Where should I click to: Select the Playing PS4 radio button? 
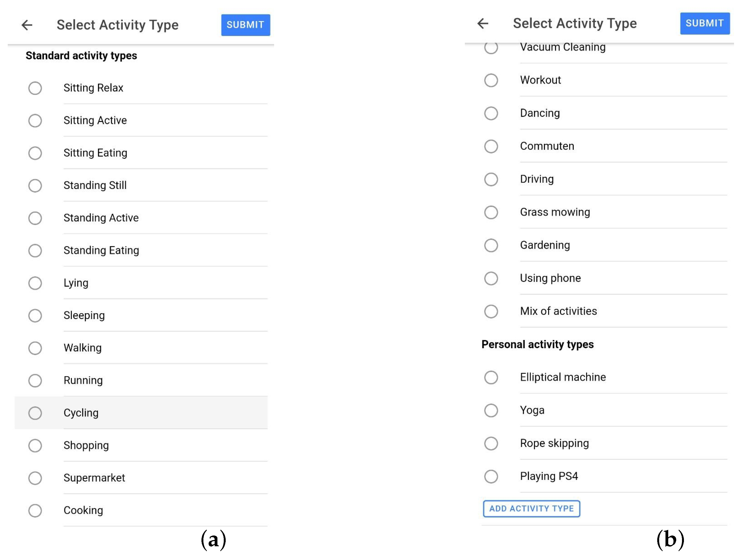click(x=491, y=476)
